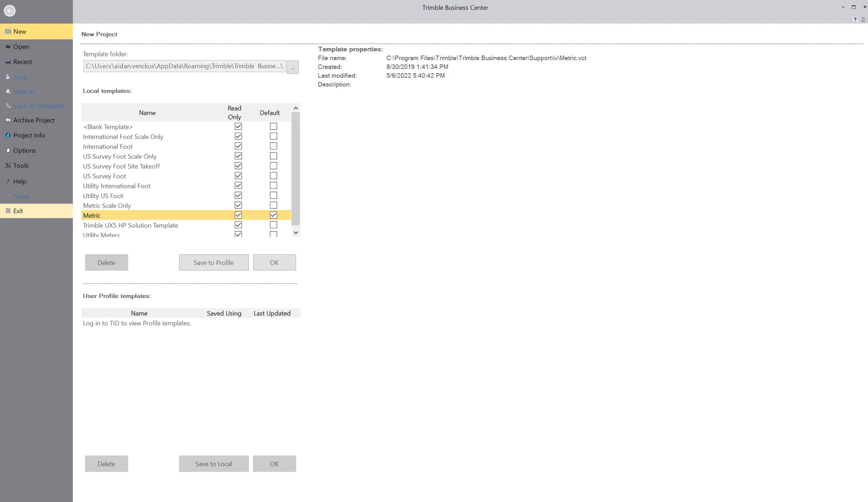The height and width of the screenshot is (502, 868).
Task: Toggle Read Only checkbox for Metric
Action: tap(238, 215)
